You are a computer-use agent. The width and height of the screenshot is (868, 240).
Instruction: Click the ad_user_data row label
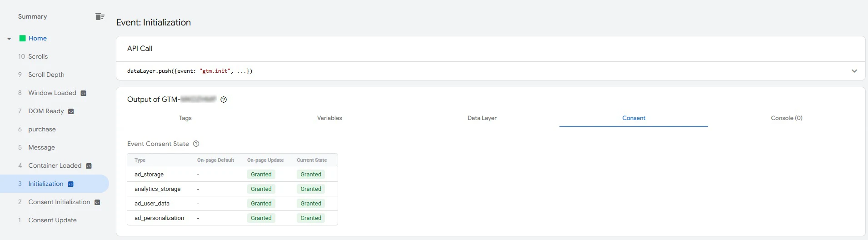coord(152,203)
